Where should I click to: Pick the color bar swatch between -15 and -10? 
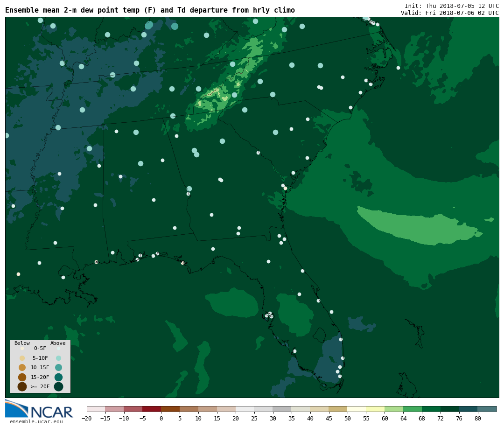coord(114,409)
